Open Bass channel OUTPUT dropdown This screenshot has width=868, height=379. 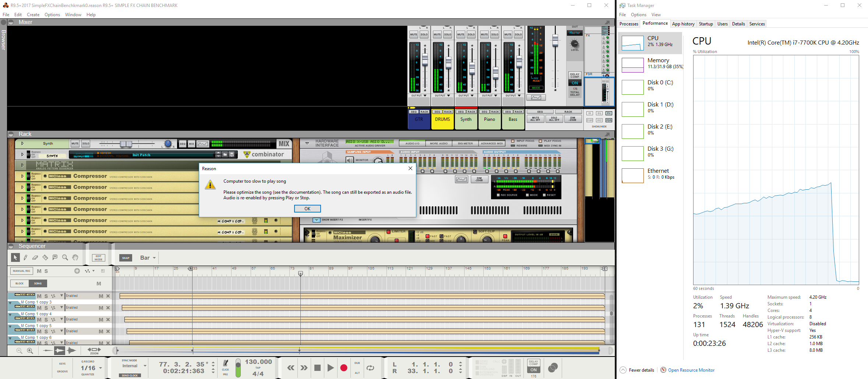(x=513, y=96)
